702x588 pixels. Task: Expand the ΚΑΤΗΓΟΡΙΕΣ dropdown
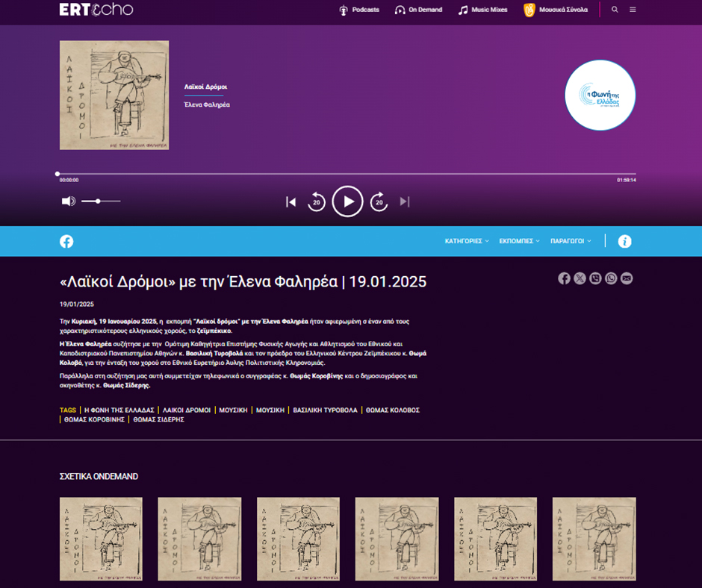467,241
